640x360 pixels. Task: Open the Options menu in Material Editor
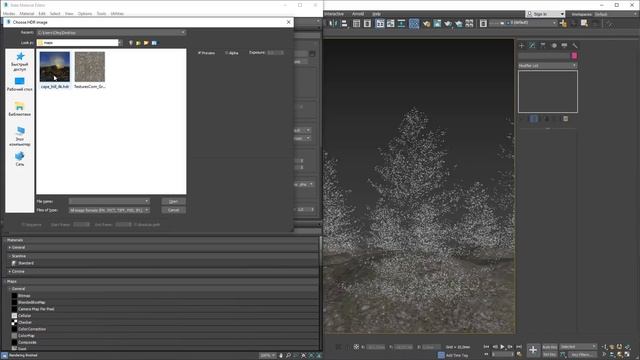pos(85,13)
